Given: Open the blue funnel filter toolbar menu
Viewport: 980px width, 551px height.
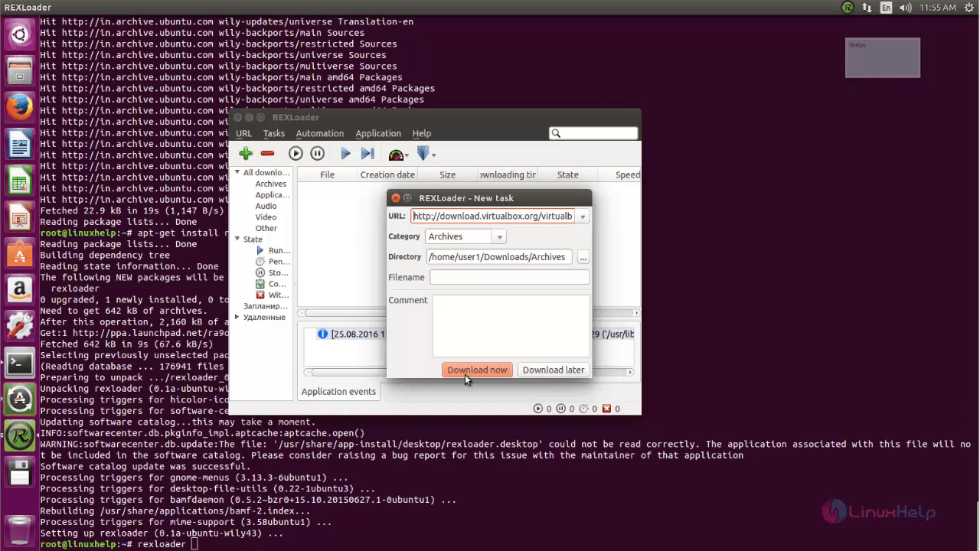Looking at the screenshot, I should coord(425,154).
